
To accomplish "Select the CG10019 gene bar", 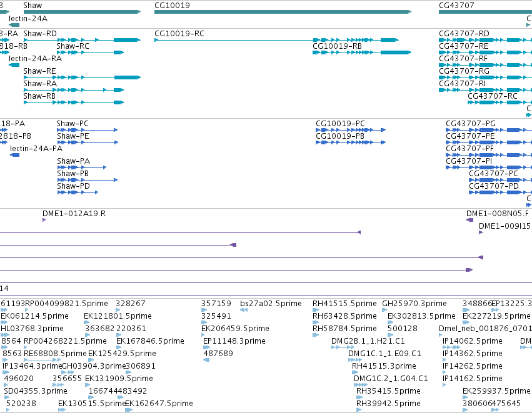I will (283, 12).
